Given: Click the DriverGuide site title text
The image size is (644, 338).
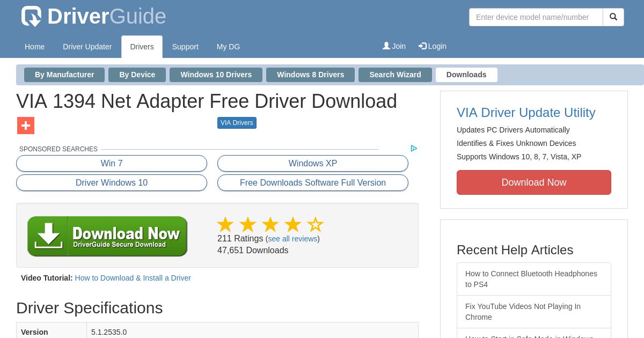Looking at the screenshot, I should pyautogui.click(x=107, y=16).
